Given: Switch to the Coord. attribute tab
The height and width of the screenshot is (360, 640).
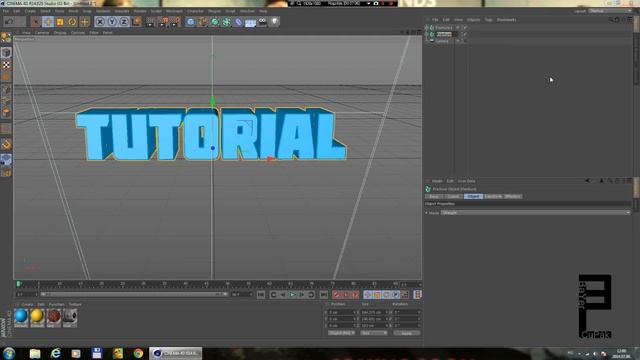Looking at the screenshot, I should coord(453,196).
